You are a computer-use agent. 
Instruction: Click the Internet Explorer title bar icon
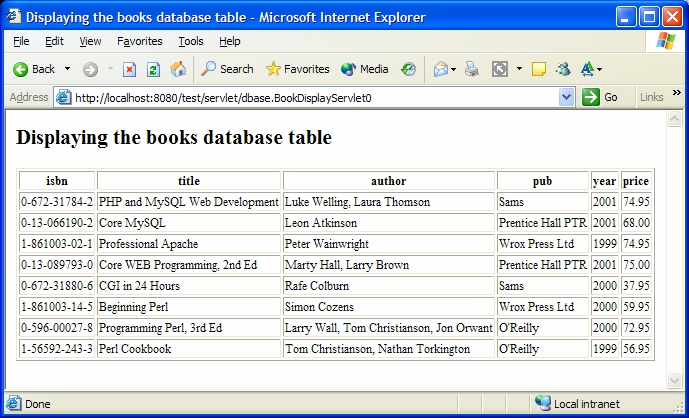click(14, 17)
